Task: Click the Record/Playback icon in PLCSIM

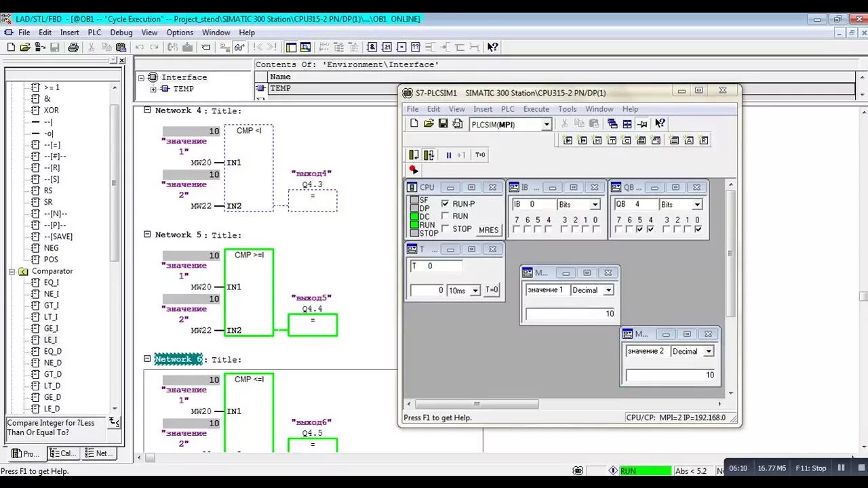Action: 413,170
